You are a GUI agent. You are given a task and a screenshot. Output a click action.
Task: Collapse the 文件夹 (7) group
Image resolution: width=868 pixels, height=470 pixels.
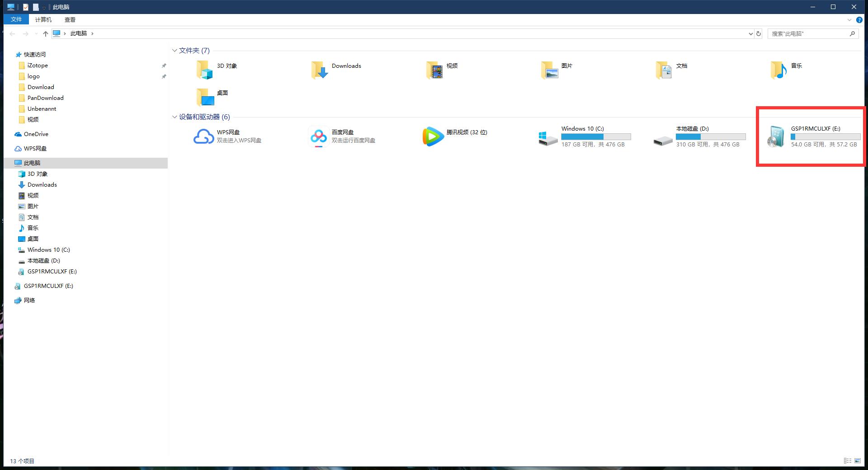(x=175, y=51)
